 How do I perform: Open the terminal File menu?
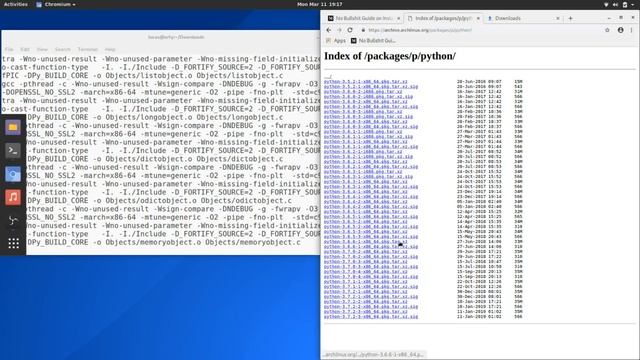point(9,49)
